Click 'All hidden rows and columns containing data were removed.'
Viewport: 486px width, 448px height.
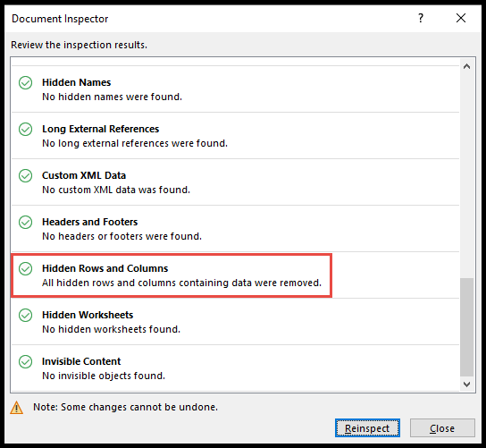[181, 283]
